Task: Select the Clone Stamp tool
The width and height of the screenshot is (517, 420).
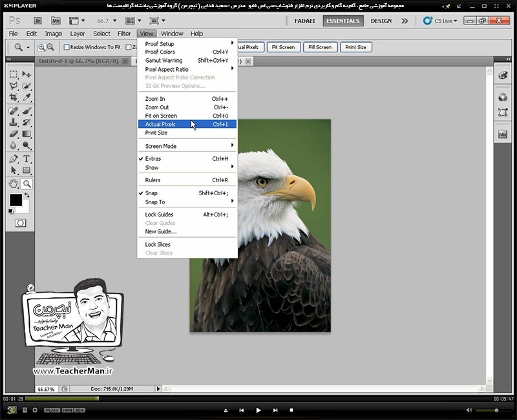Action: [x=14, y=122]
